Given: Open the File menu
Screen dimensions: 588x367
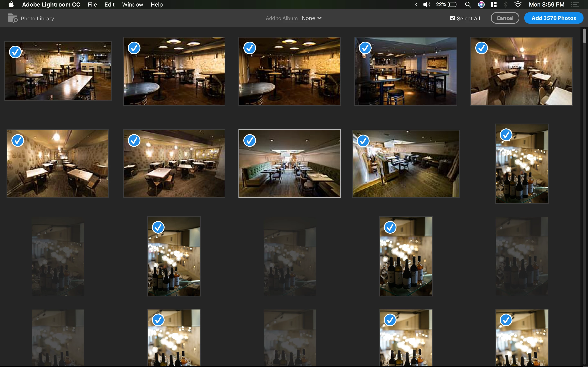Looking at the screenshot, I should pos(92,5).
